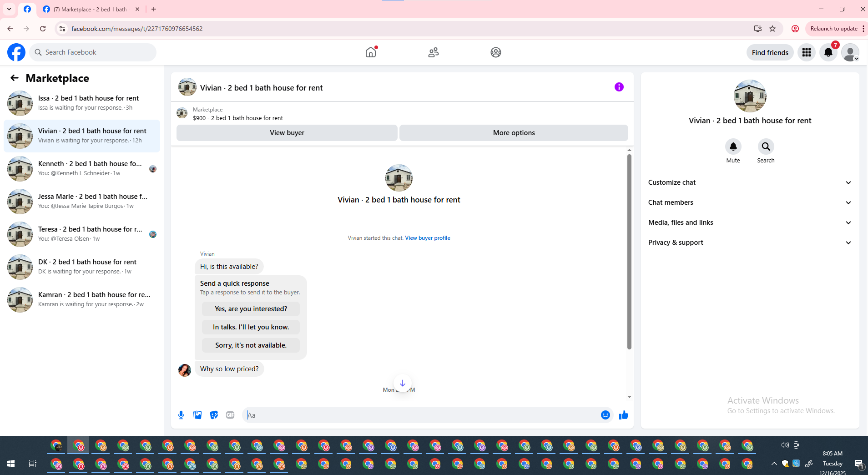Switch to the Marketplace browser tab

pos(91,9)
